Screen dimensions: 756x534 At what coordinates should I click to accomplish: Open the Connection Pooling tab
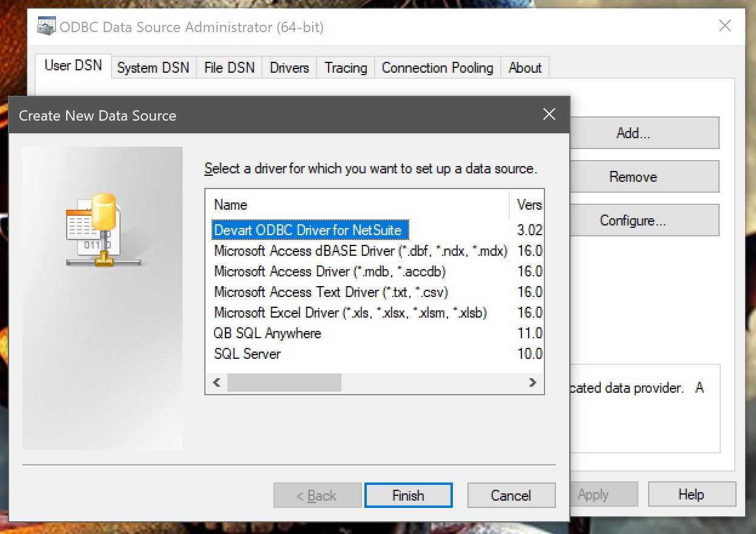(437, 68)
